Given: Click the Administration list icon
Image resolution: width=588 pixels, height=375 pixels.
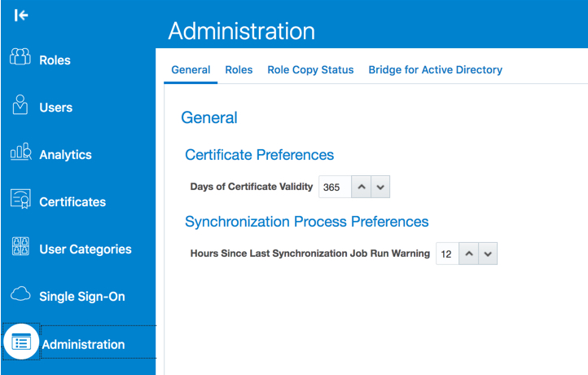Looking at the screenshot, I should [x=21, y=342].
